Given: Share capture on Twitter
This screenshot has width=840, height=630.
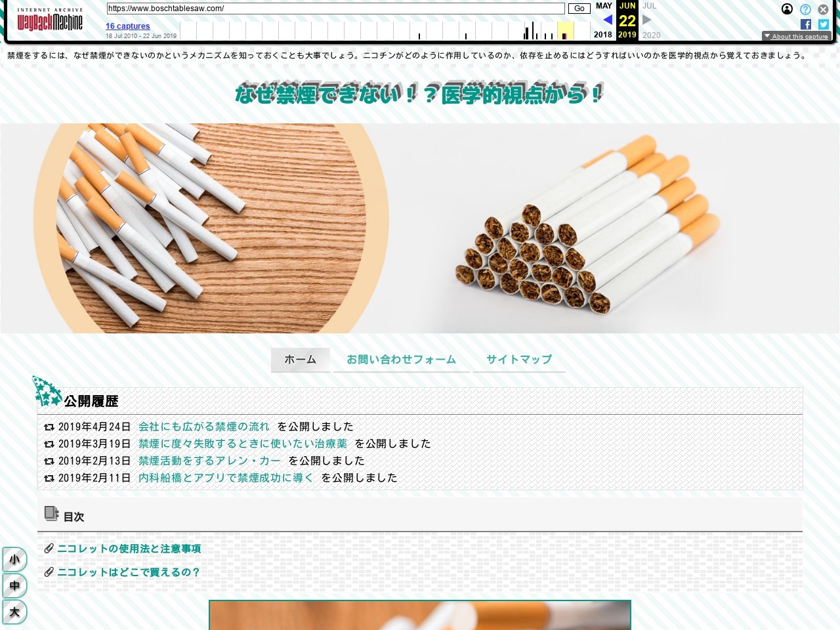Looking at the screenshot, I should tap(824, 24).
